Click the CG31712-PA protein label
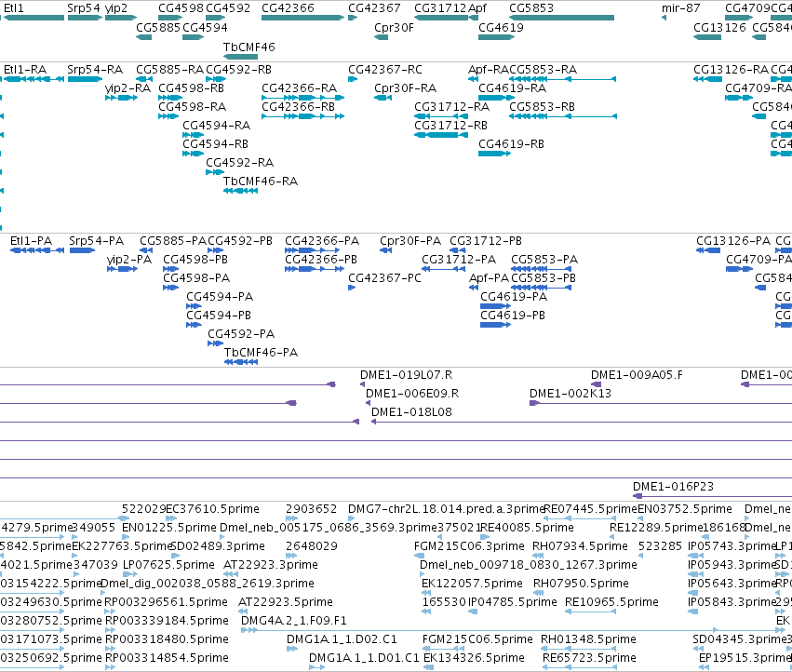The height and width of the screenshot is (672, 792). 459,259
